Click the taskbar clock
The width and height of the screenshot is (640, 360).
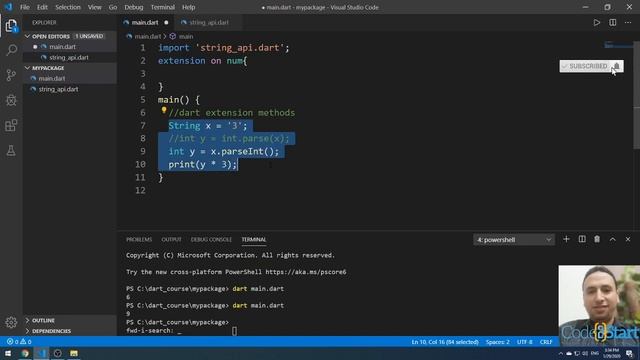[611, 353]
